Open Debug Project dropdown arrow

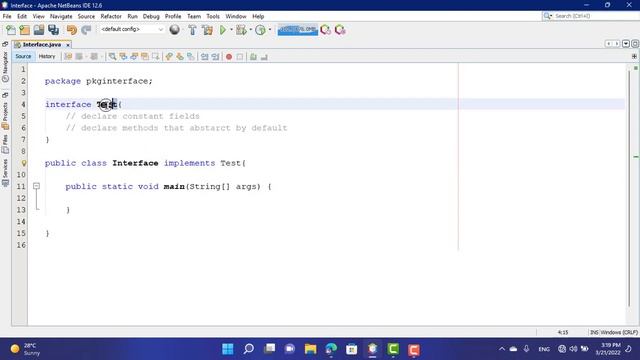click(x=251, y=30)
